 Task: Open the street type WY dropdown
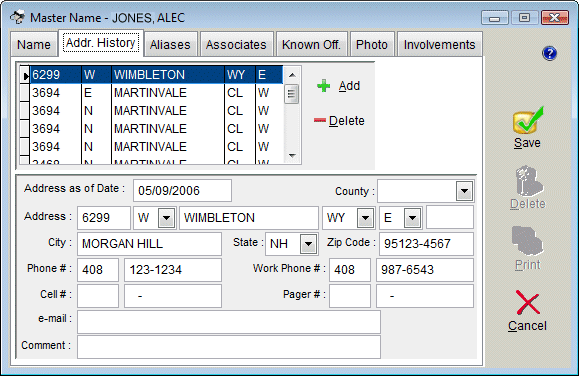coord(365,218)
